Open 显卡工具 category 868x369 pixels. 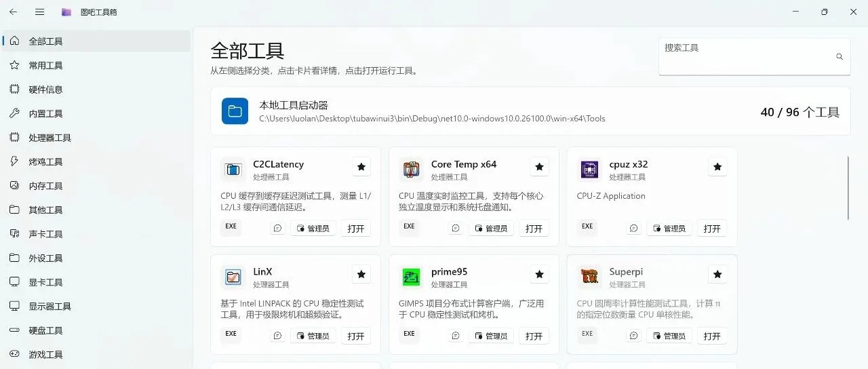96,282
